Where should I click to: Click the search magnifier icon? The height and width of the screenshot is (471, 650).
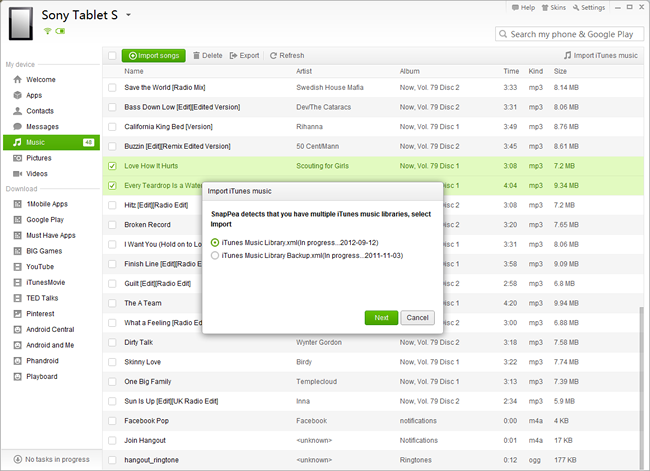tap(503, 34)
